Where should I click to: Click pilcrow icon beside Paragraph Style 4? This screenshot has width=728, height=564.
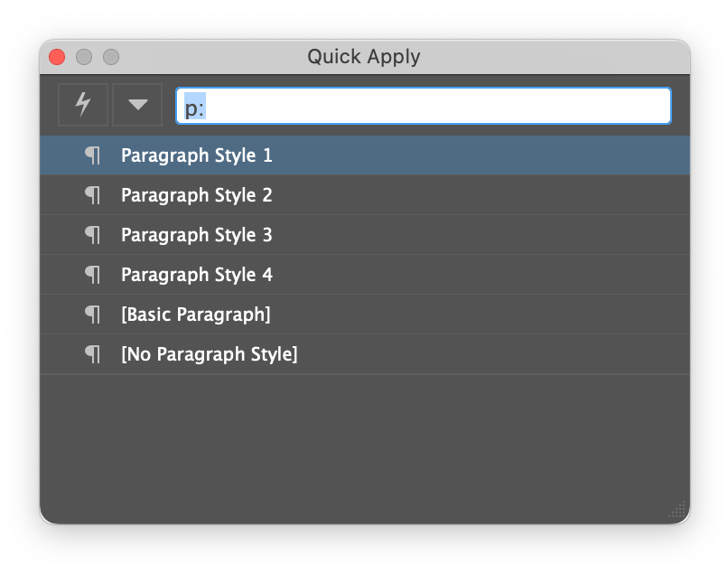tap(93, 275)
